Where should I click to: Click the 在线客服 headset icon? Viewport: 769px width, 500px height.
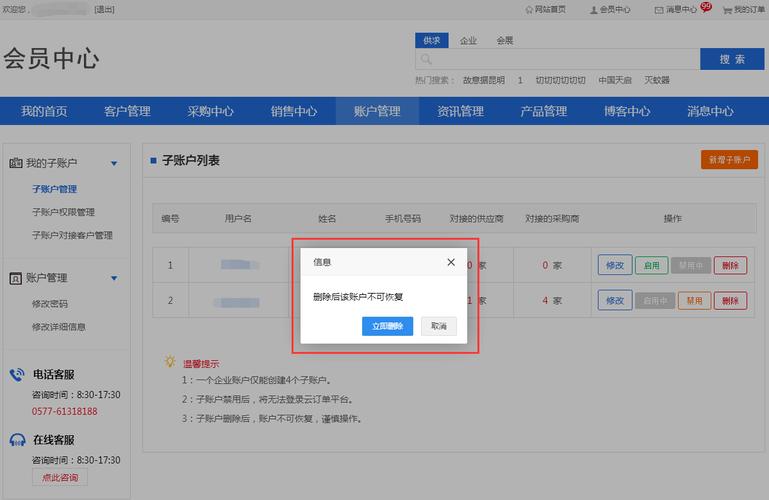tap(17, 439)
